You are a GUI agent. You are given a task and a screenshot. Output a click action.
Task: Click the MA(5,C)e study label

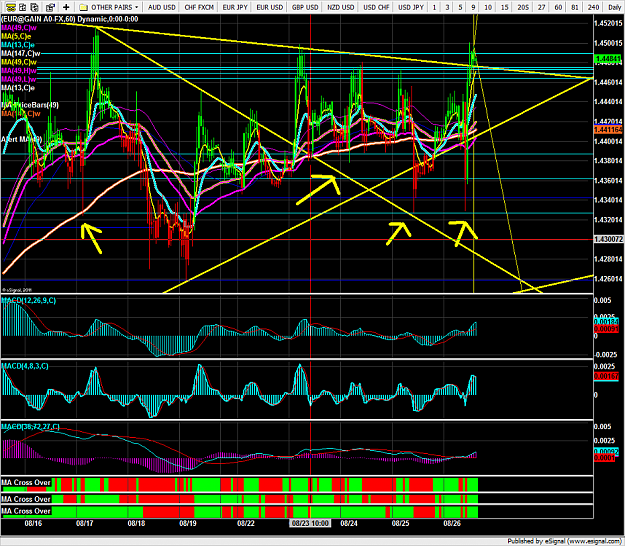click(x=16, y=36)
